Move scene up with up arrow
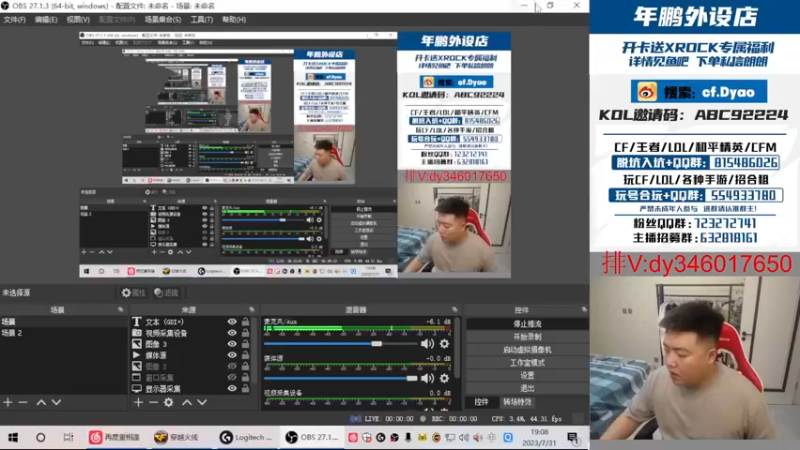 pos(41,403)
